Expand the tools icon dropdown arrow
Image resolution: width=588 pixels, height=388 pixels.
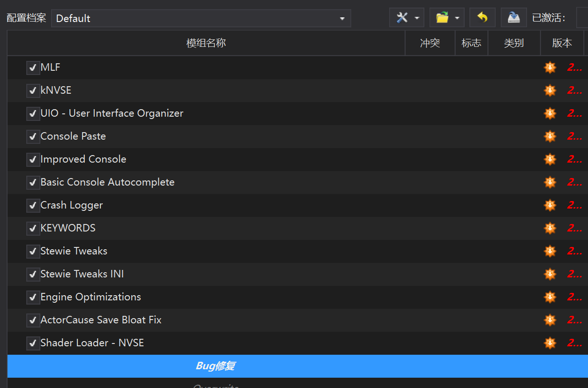pos(417,18)
